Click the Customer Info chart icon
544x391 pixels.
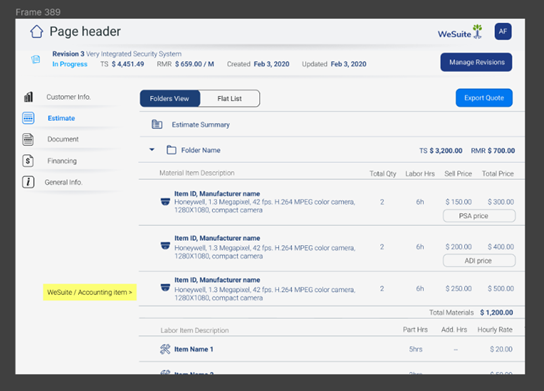[28, 97]
